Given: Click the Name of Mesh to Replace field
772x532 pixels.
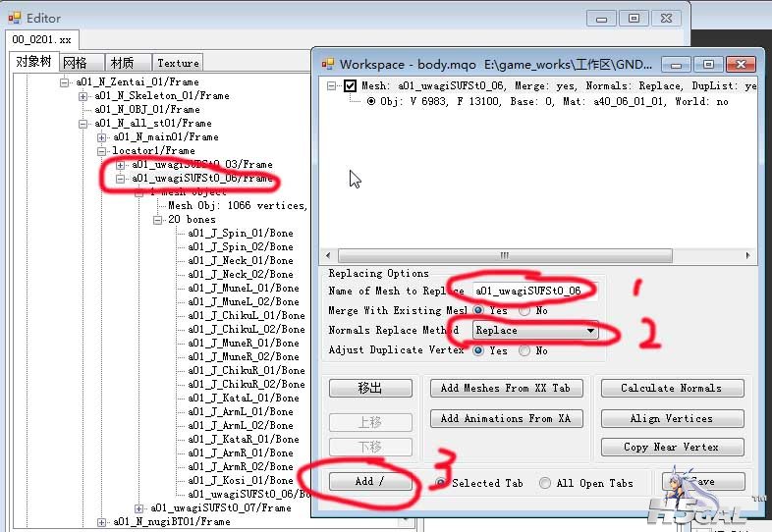Looking at the screenshot, I should pyautogui.click(x=528, y=292).
